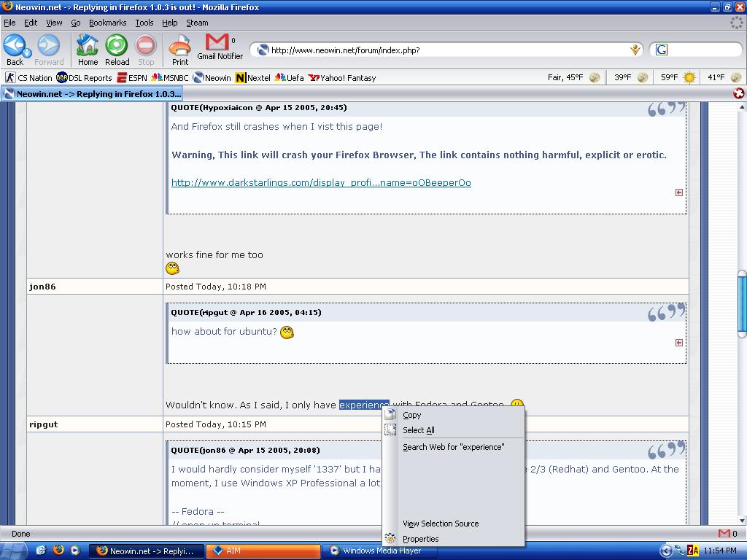Click Properties in the context menu
This screenshot has width=747, height=560.
(x=420, y=539)
